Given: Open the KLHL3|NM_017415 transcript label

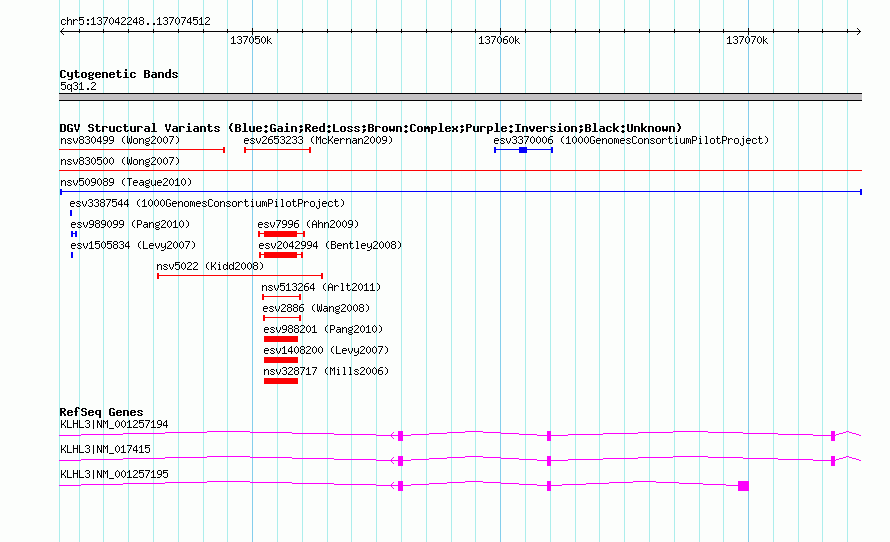Looking at the screenshot, I should coord(106,449).
